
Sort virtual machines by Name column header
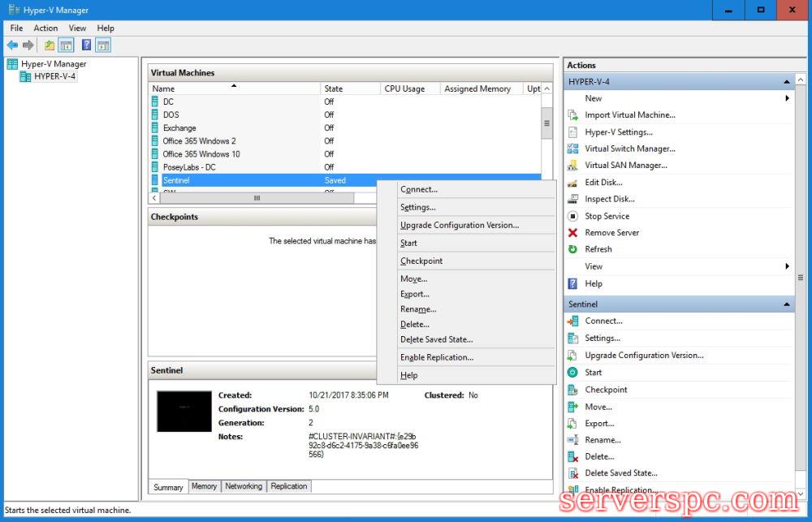(x=234, y=88)
